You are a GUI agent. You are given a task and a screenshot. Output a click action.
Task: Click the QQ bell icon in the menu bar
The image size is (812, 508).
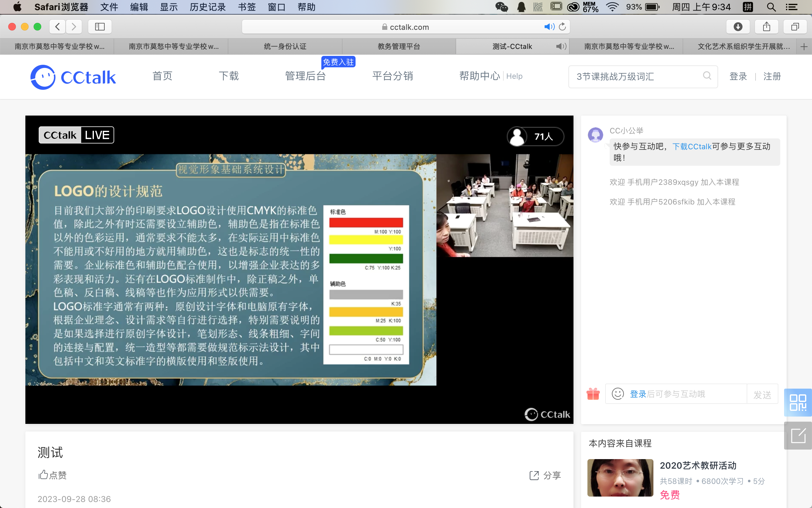tap(521, 7)
